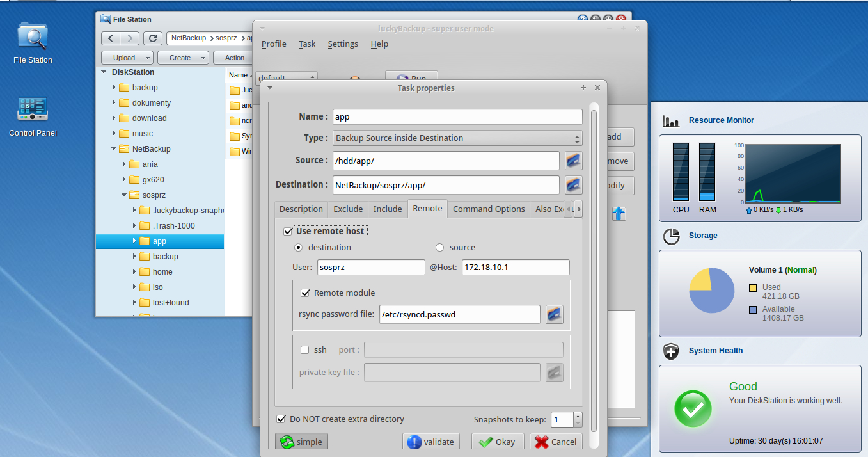Collapse the sosprz tree node
The height and width of the screenshot is (457, 868).
pos(124,195)
